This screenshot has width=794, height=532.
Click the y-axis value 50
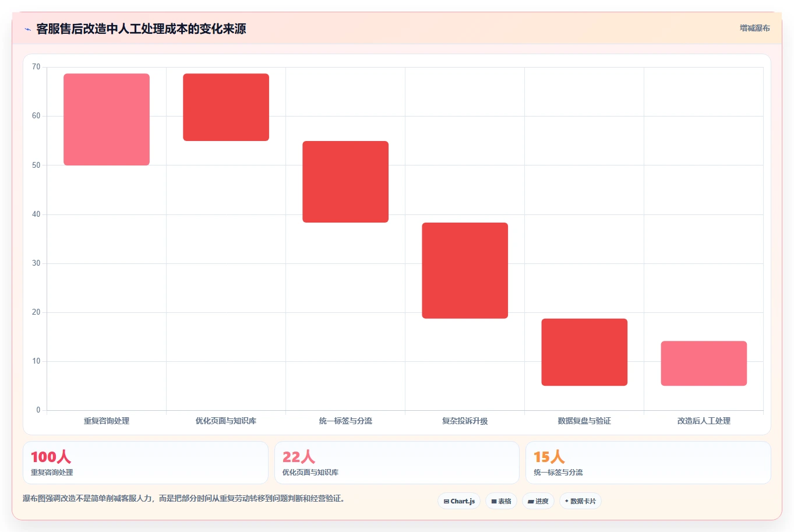coord(36,165)
